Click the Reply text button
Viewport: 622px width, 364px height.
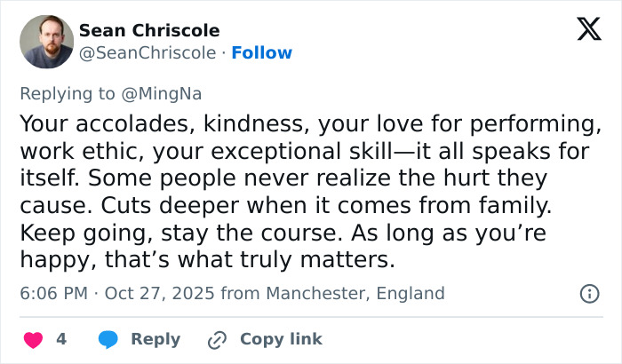[155, 339]
